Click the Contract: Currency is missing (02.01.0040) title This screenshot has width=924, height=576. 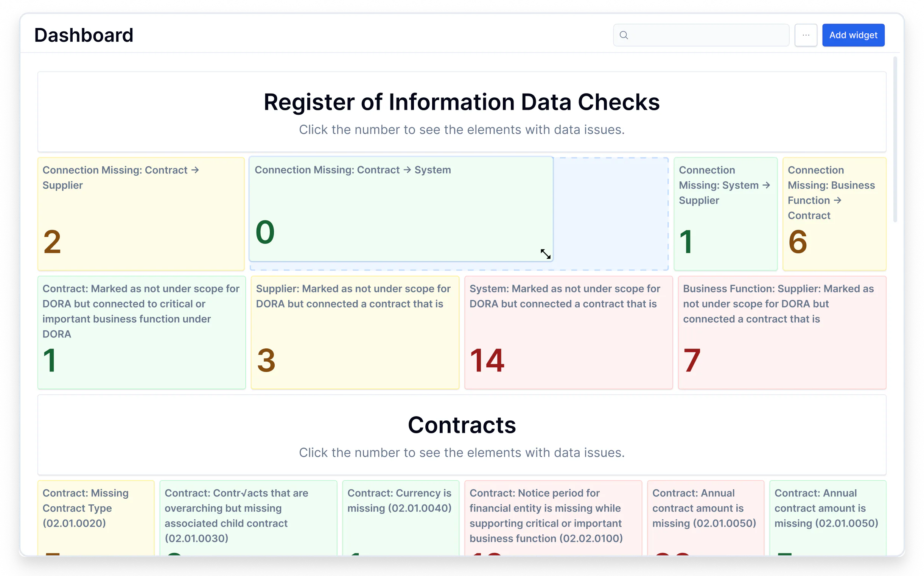point(399,501)
